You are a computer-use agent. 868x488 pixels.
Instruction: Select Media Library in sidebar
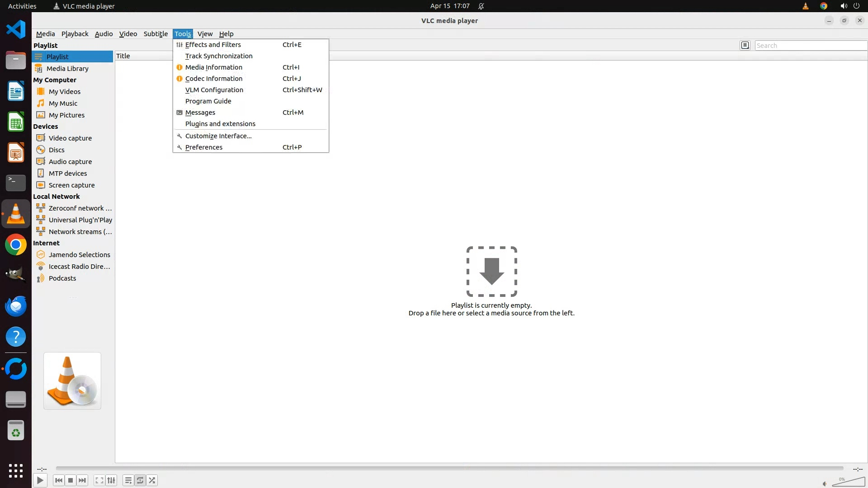pos(67,69)
